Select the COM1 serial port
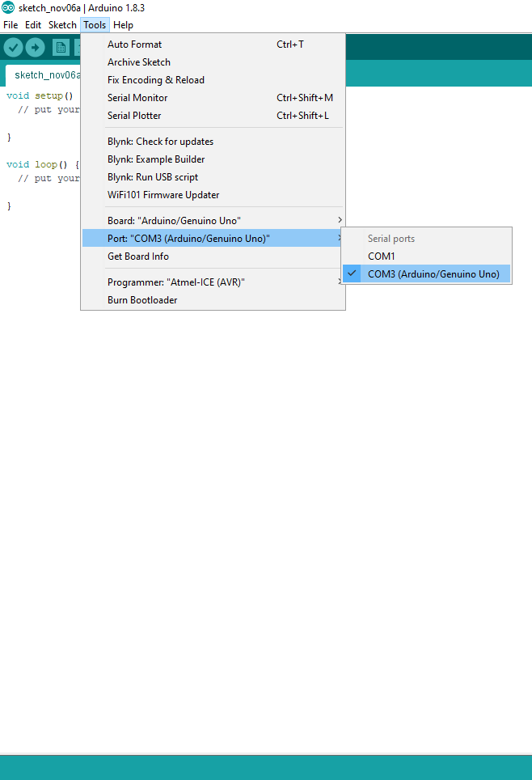This screenshot has height=780, width=532. click(x=427, y=256)
